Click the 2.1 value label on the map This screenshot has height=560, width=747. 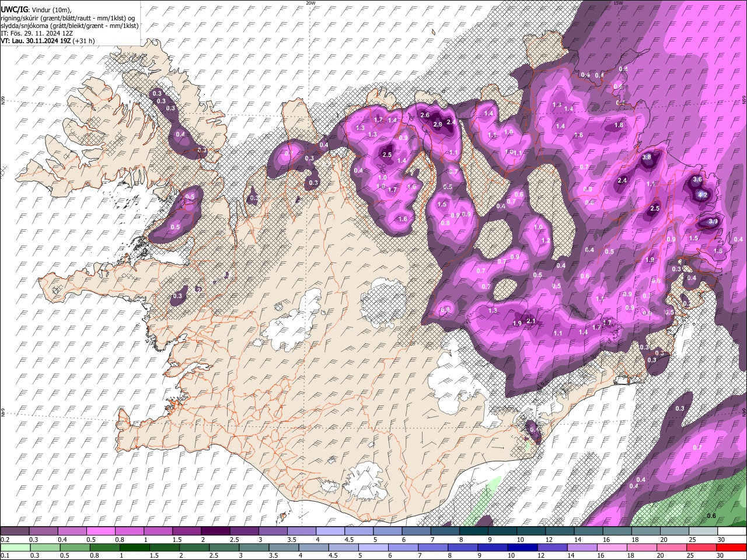(x=531, y=321)
